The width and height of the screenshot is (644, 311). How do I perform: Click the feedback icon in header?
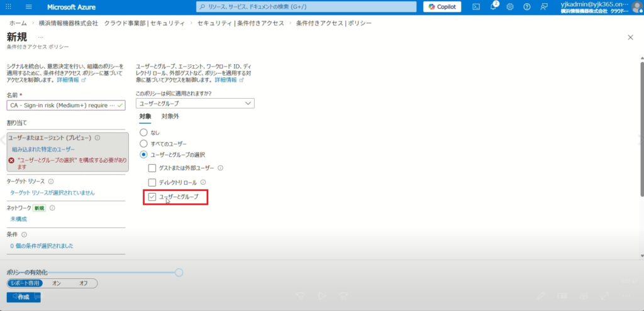tap(543, 7)
